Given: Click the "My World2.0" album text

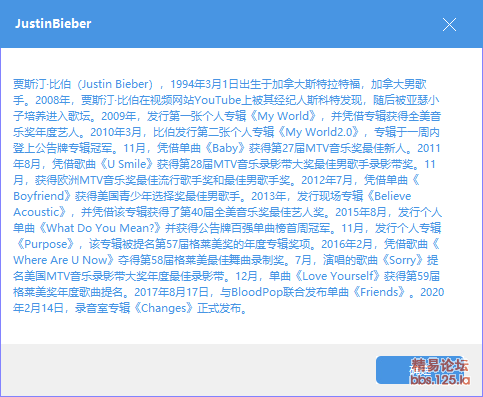Looking at the screenshot, I should click(319, 132).
